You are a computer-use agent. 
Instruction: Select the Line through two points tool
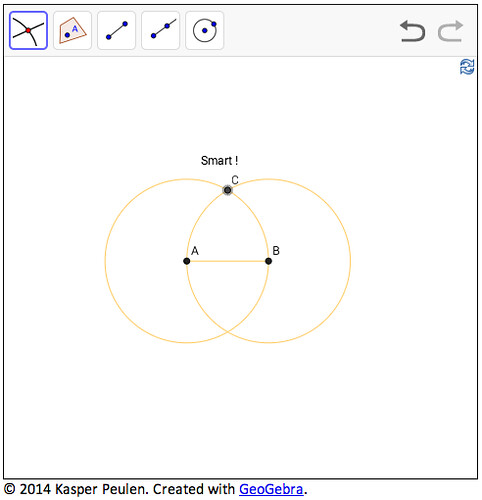coord(160,30)
